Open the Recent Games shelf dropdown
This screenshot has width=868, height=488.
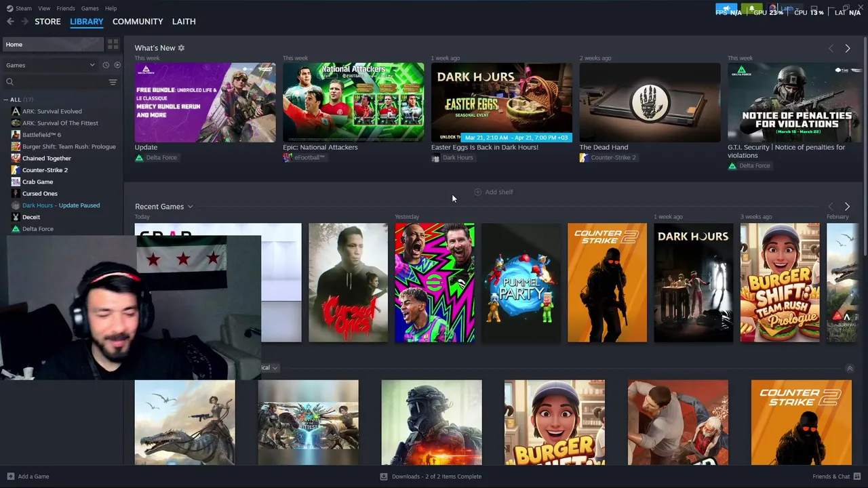click(190, 207)
